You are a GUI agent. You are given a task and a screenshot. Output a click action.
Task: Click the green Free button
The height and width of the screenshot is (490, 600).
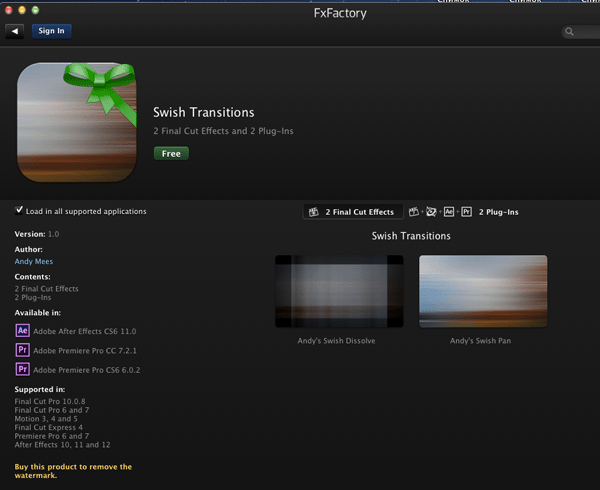coord(171,153)
